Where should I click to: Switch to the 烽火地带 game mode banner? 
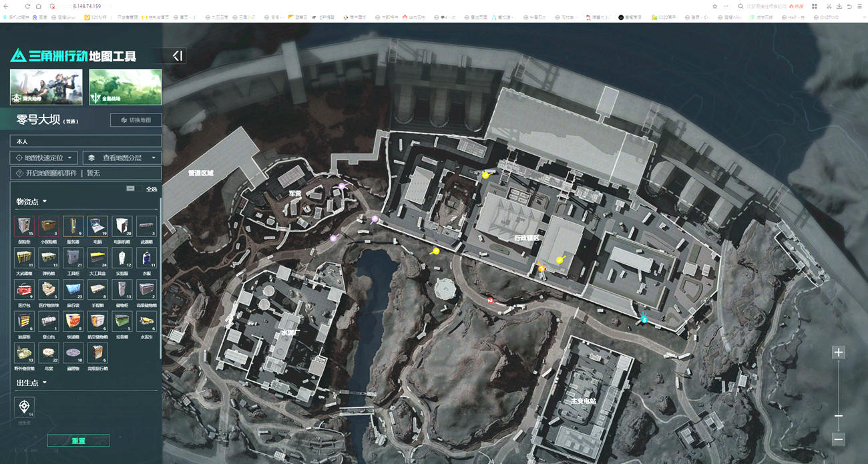pyautogui.click(x=46, y=87)
